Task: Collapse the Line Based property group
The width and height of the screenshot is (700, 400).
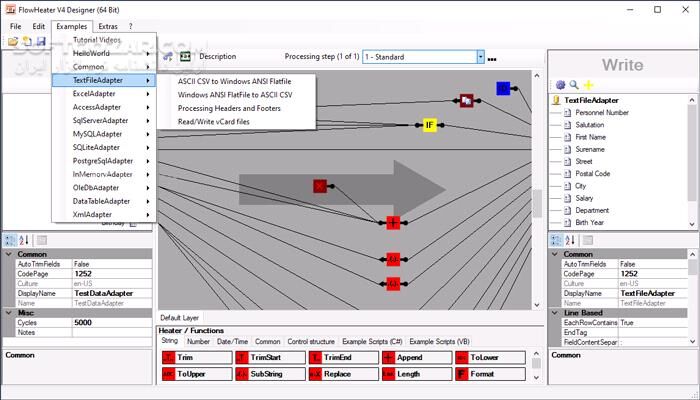Action: [554, 312]
